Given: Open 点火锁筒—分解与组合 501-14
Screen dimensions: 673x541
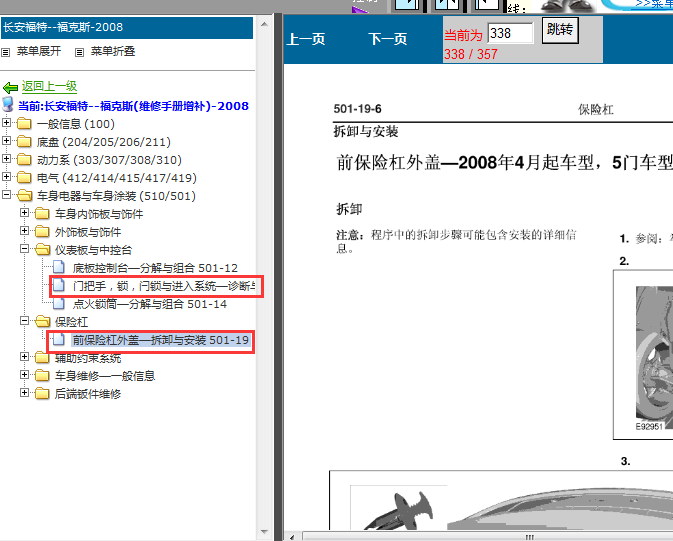Looking at the screenshot, I should click(149, 304).
